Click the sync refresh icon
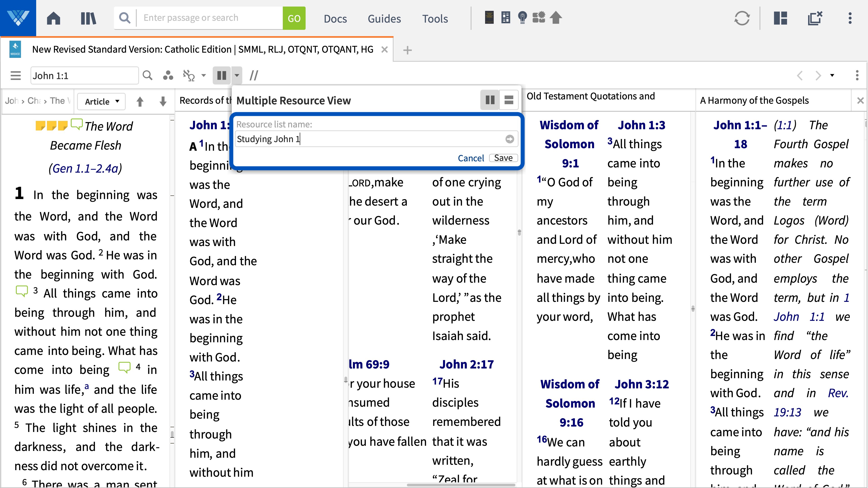868x488 pixels. [742, 18]
